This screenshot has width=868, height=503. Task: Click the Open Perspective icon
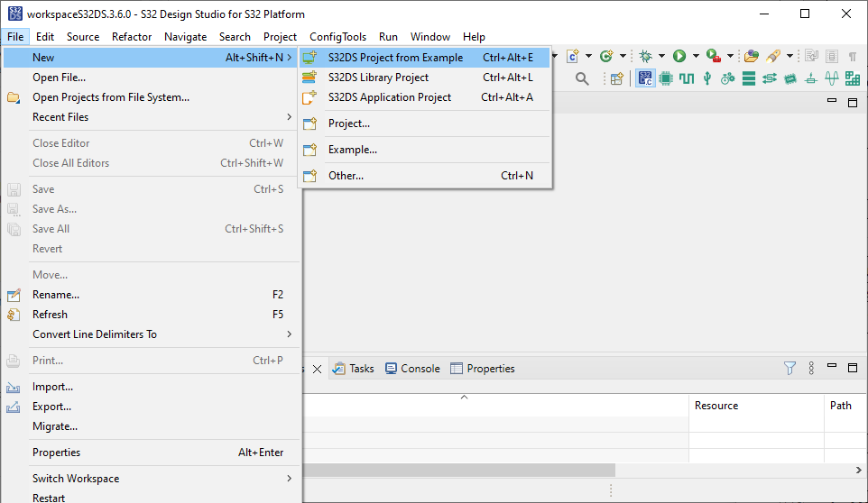(617, 78)
